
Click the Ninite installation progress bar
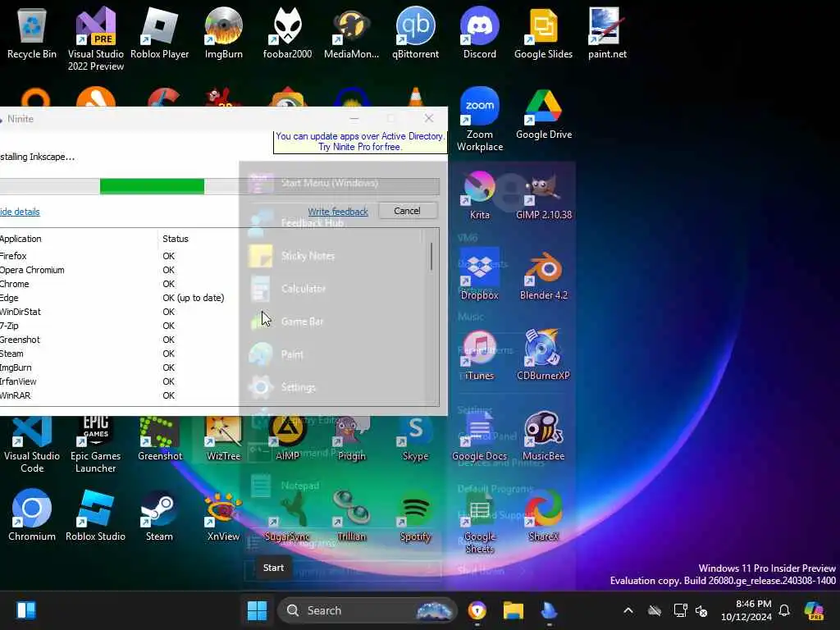pos(220,186)
